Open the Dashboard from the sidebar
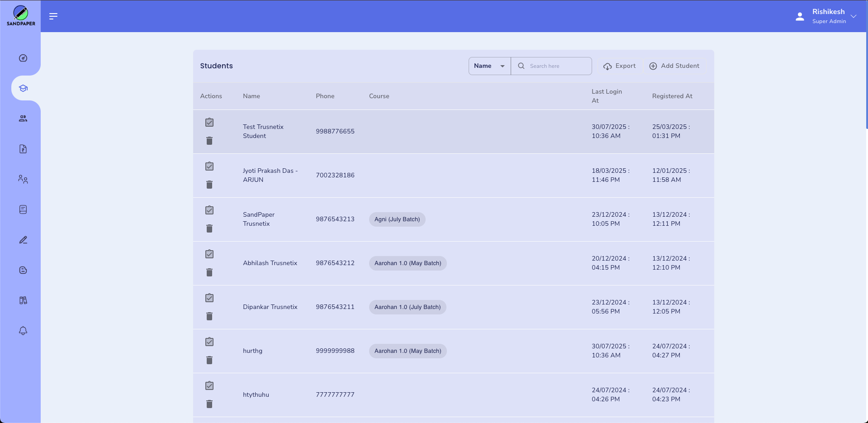868x423 pixels. click(x=23, y=58)
